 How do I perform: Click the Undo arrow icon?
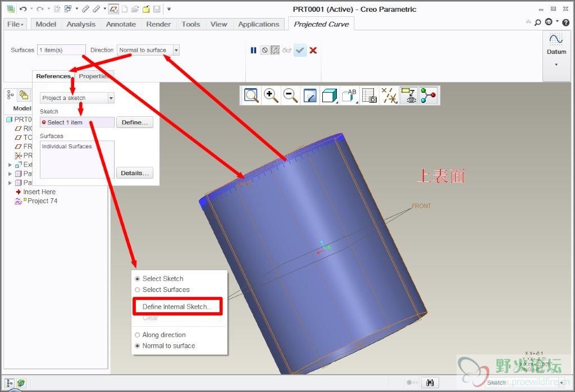click(23, 9)
